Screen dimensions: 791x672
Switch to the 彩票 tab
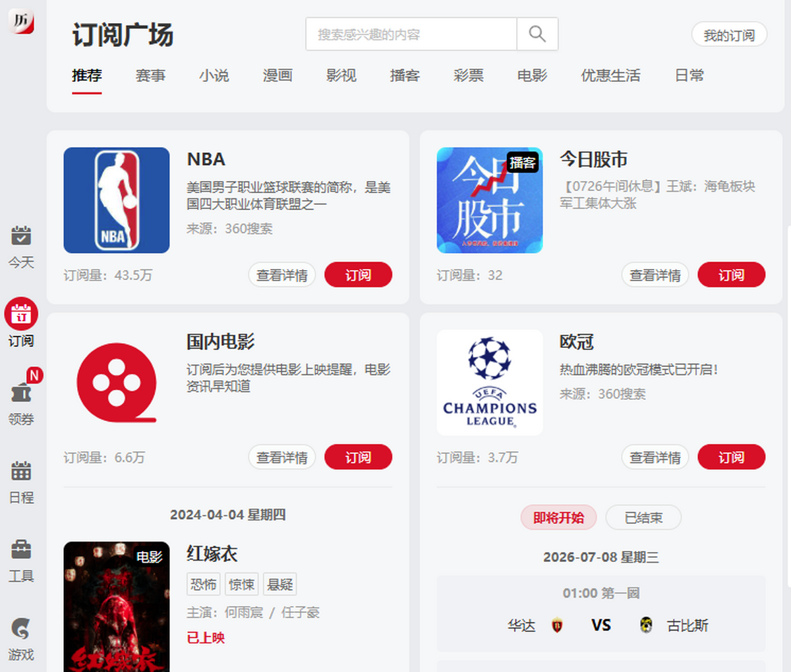pos(469,75)
